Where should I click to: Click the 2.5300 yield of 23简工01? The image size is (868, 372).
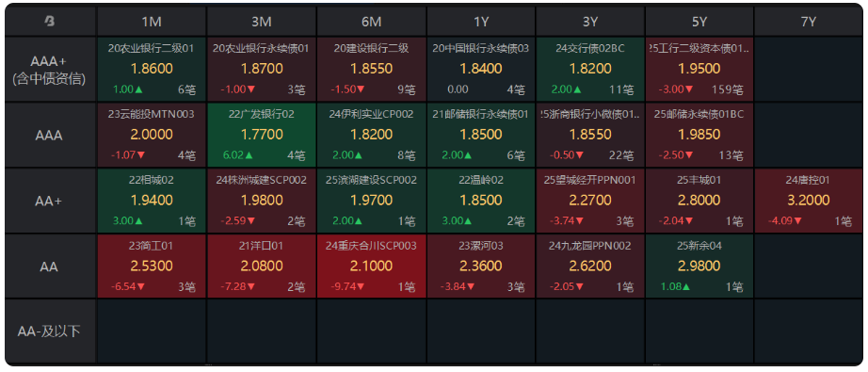click(x=152, y=266)
